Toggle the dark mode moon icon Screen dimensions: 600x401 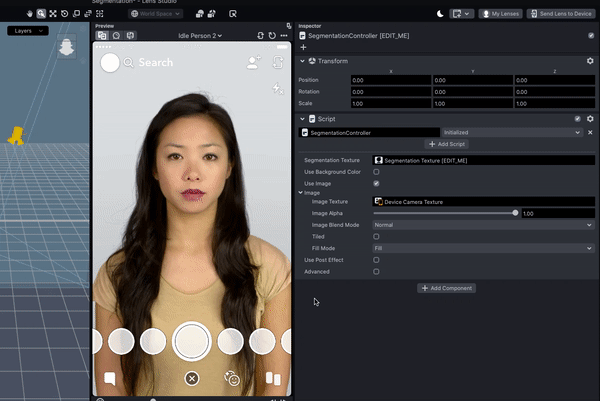pos(440,14)
